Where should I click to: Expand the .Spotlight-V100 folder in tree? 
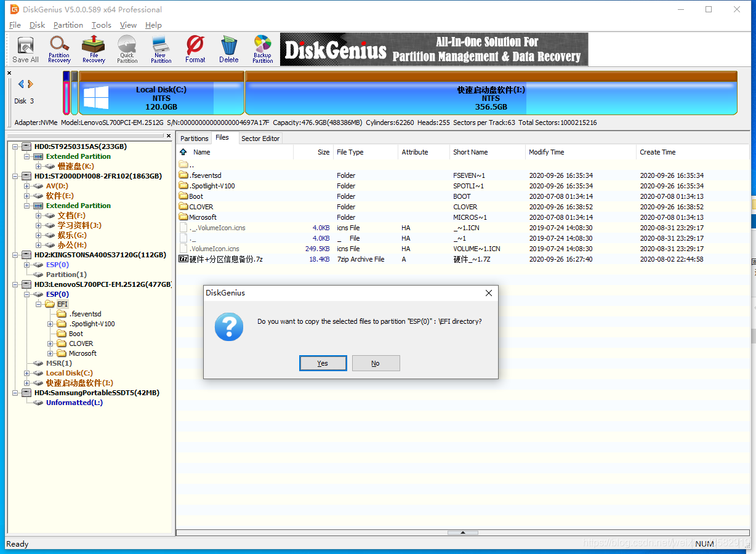[50, 324]
